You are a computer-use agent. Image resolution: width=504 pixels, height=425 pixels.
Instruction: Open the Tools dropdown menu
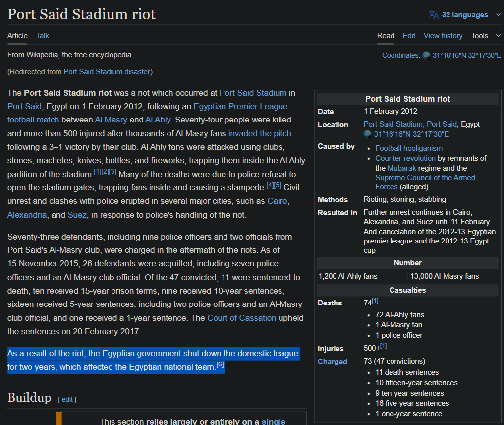486,36
